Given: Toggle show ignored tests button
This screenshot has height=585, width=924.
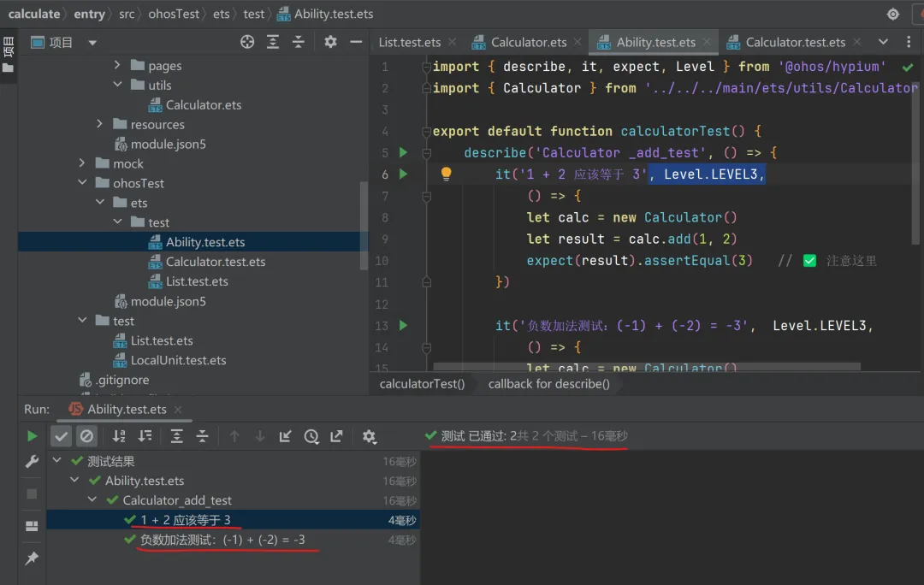Looking at the screenshot, I should 86,436.
